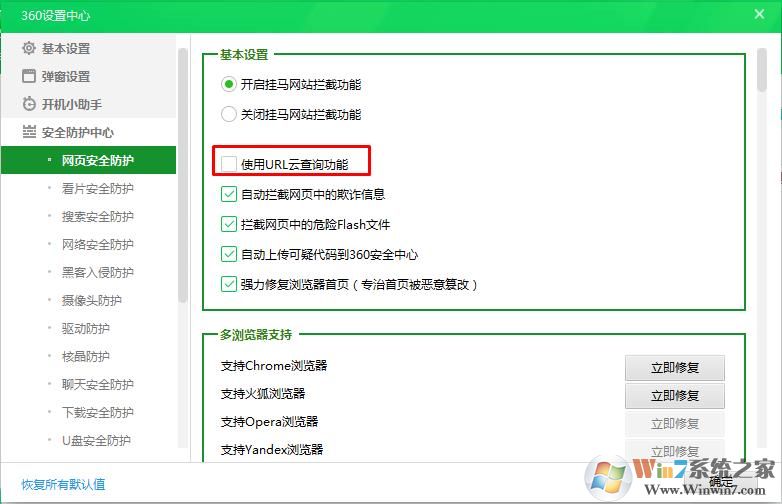Select 摄像头防护 sidebar item
This screenshot has height=504, width=782.
point(88,300)
